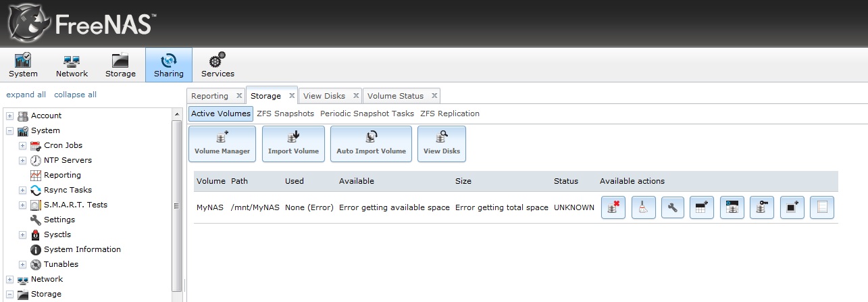Click the Used column header
This screenshot has width=868, height=302.
[x=295, y=181]
